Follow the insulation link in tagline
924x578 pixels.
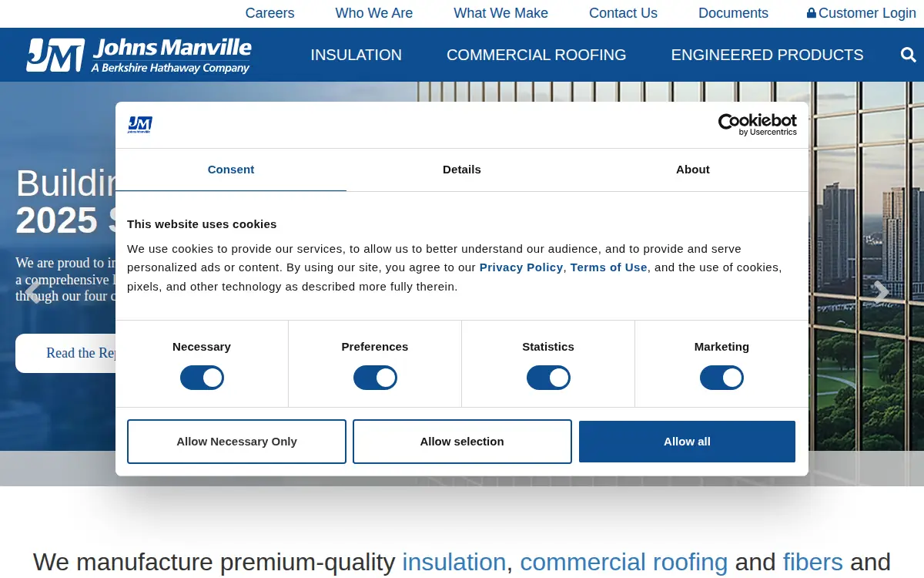[454, 562]
